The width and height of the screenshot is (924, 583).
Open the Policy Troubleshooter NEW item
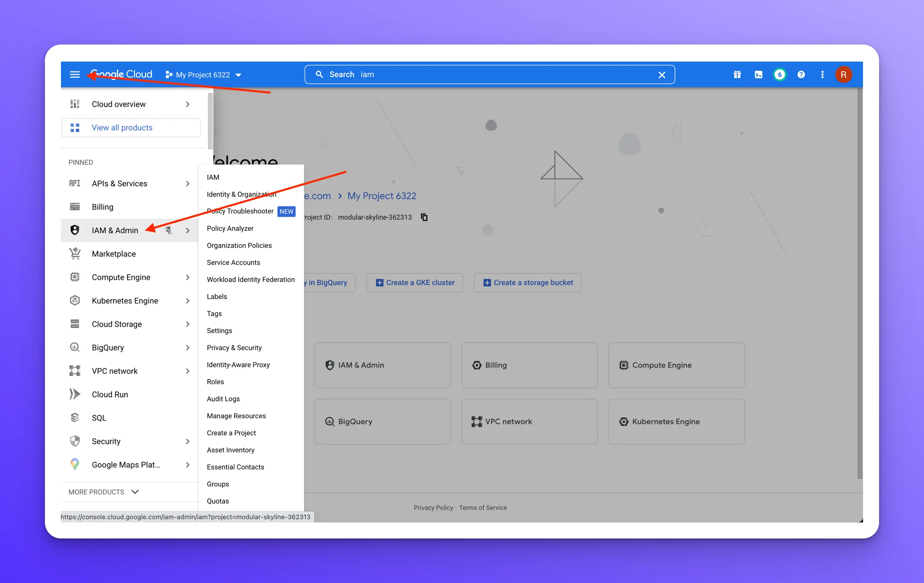[x=240, y=211]
